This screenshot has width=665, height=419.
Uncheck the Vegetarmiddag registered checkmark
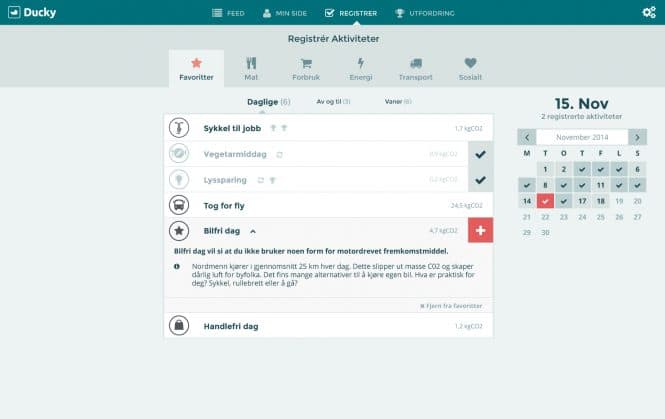click(x=480, y=154)
